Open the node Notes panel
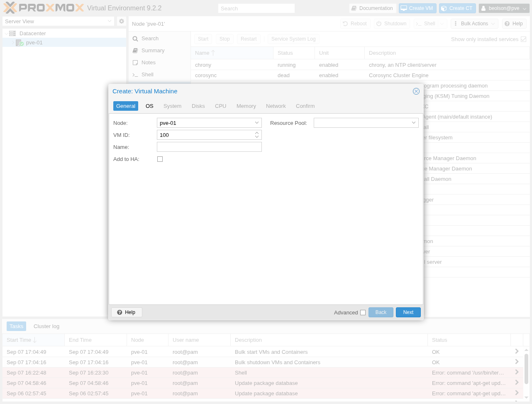 148,63
